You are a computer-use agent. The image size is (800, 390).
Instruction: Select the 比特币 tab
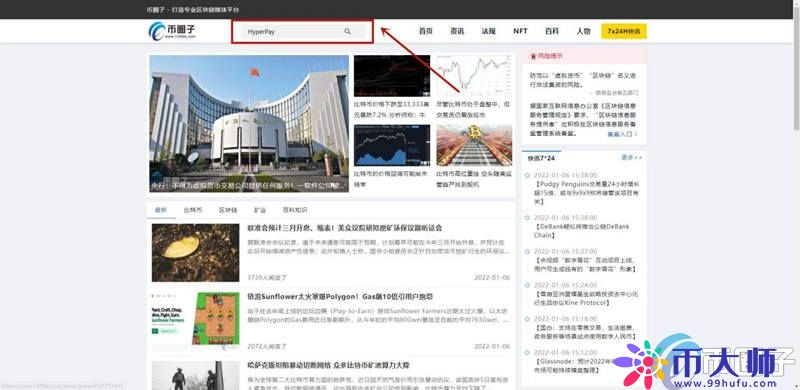pyautogui.click(x=193, y=210)
